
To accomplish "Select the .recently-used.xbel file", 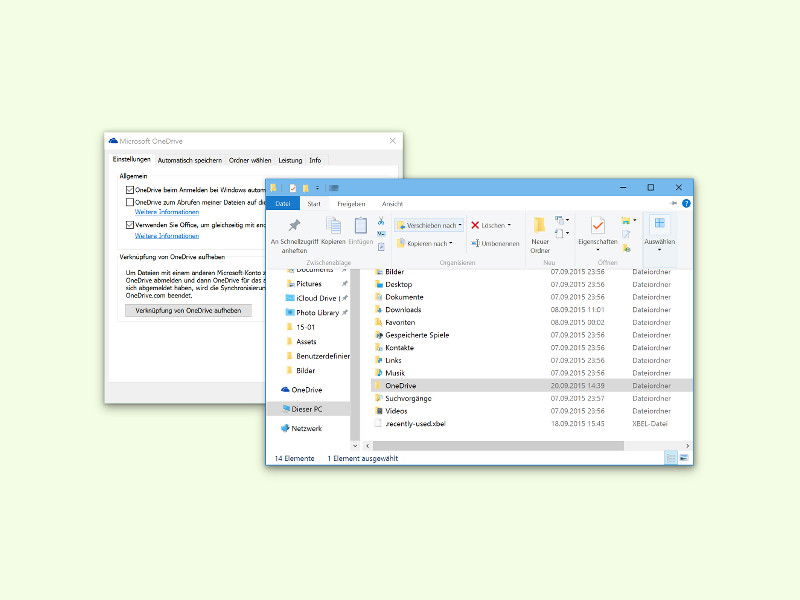I will click(x=532, y=423).
